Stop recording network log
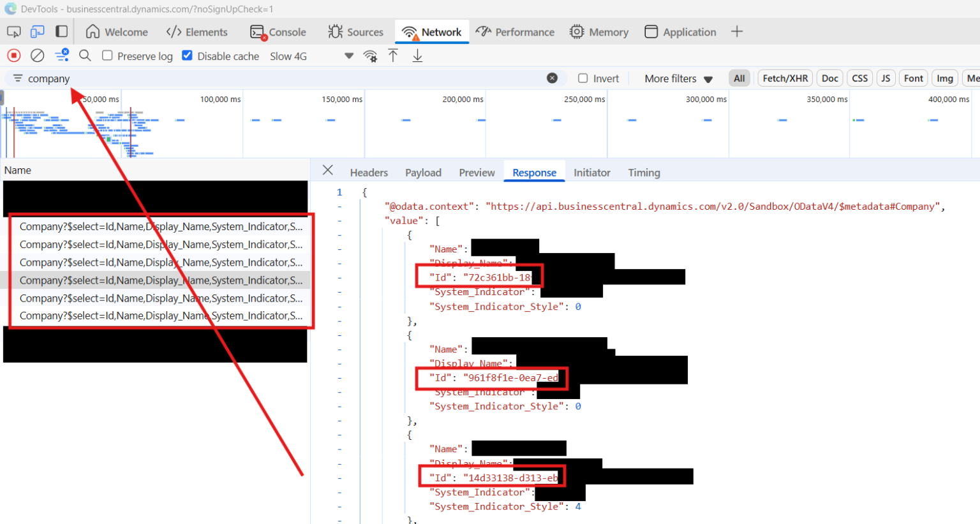The height and width of the screenshot is (524, 980). [x=13, y=55]
